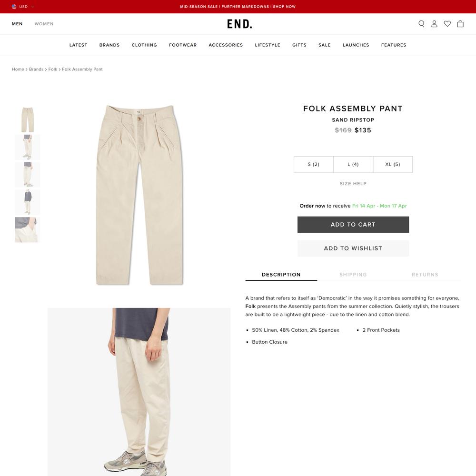Select the first flat pants thumbnail
Viewport: 476px width, 476px height.
click(27, 119)
